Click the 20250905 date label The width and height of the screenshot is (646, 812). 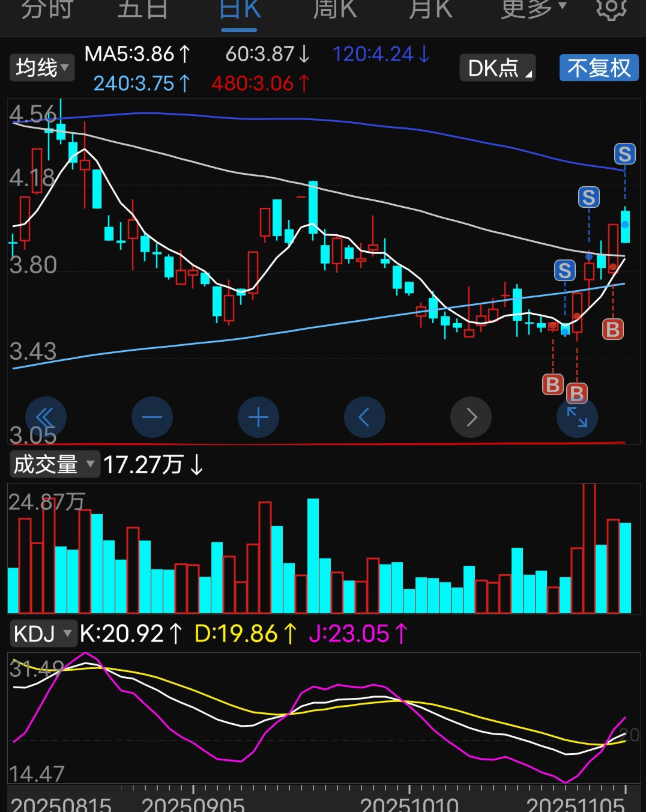pyautogui.click(x=193, y=804)
